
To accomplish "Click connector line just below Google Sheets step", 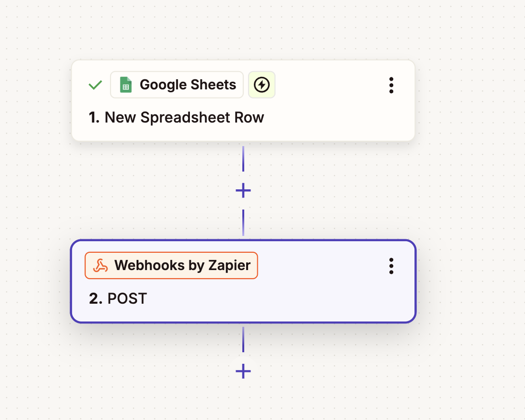I will 243,158.
